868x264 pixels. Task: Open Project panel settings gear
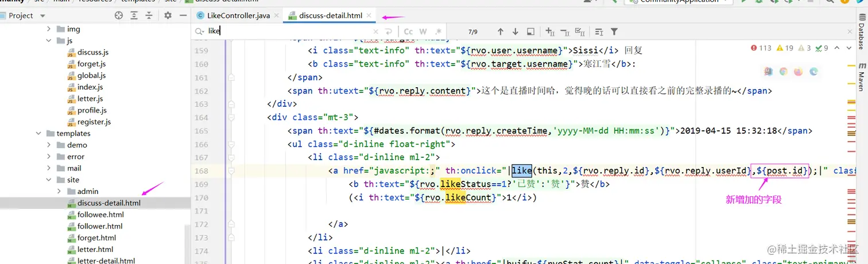pos(168,15)
